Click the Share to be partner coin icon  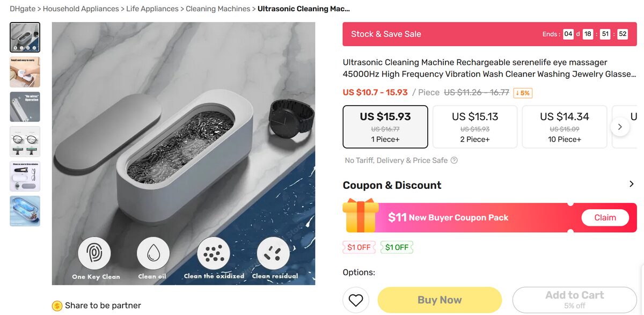click(56, 305)
